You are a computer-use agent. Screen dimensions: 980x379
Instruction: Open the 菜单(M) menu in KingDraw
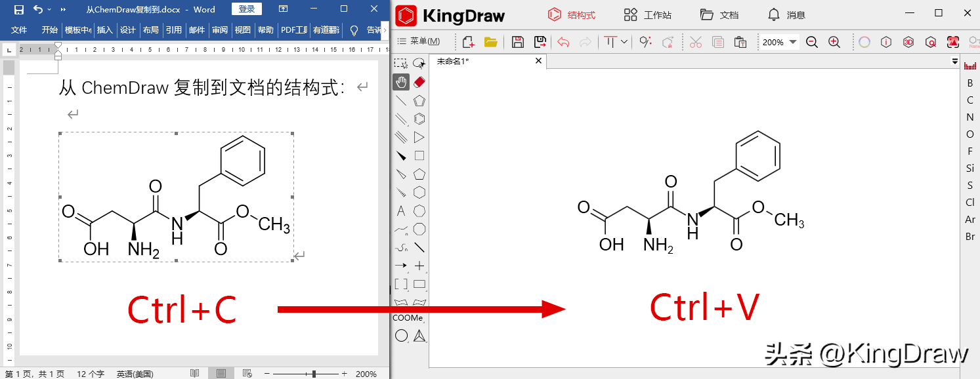point(419,41)
